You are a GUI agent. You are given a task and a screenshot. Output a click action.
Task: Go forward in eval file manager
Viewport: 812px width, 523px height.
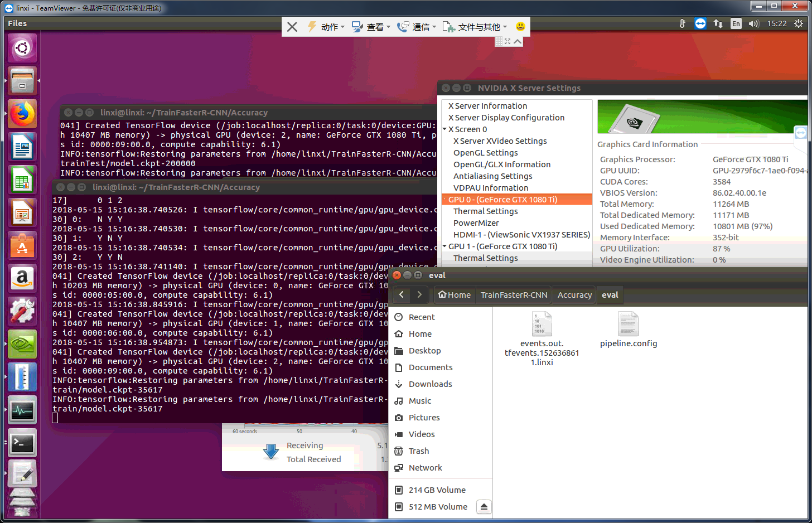point(419,294)
